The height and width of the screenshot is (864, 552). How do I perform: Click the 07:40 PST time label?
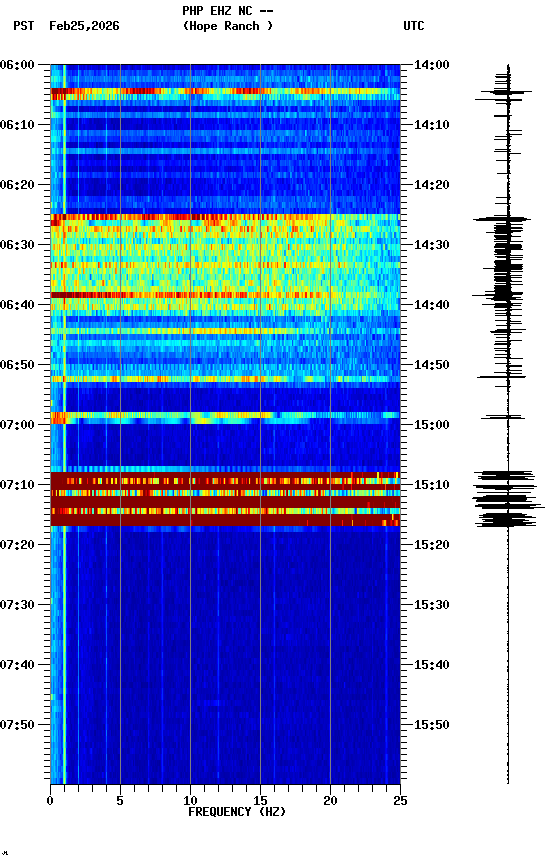[x=17, y=665]
